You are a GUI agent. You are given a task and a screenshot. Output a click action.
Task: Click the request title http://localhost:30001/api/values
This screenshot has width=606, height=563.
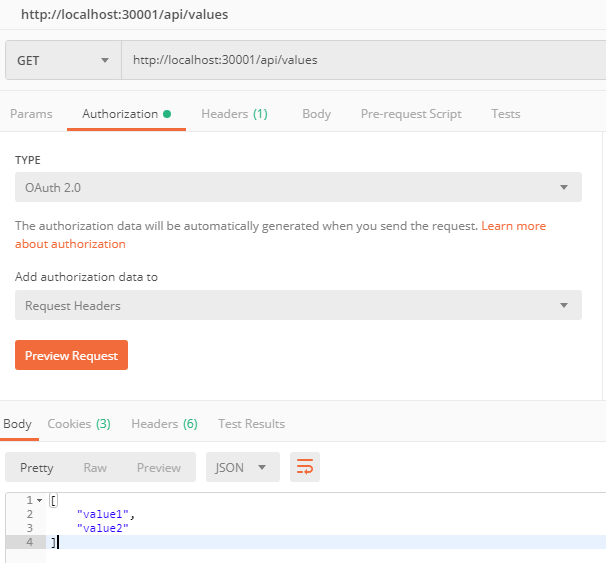(124, 15)
